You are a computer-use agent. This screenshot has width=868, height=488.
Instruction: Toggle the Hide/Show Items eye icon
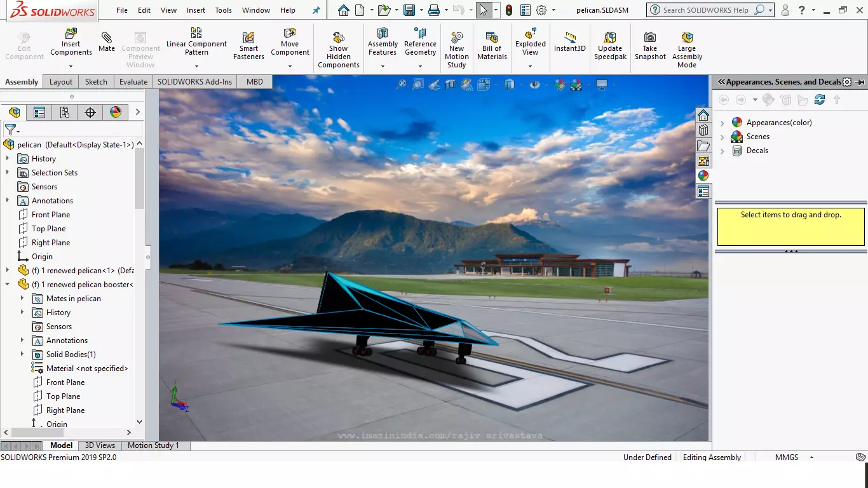[535, 84]
